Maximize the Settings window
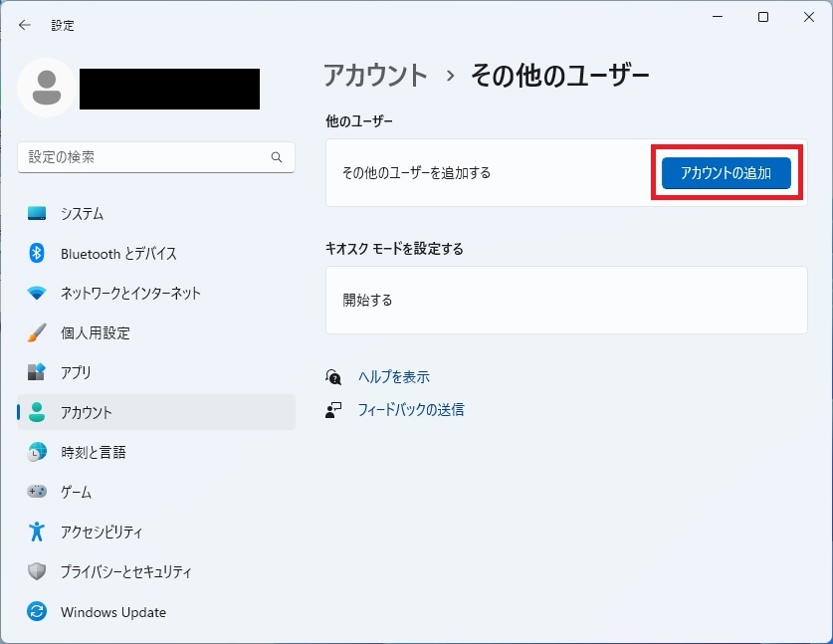 tap(763, 17)
